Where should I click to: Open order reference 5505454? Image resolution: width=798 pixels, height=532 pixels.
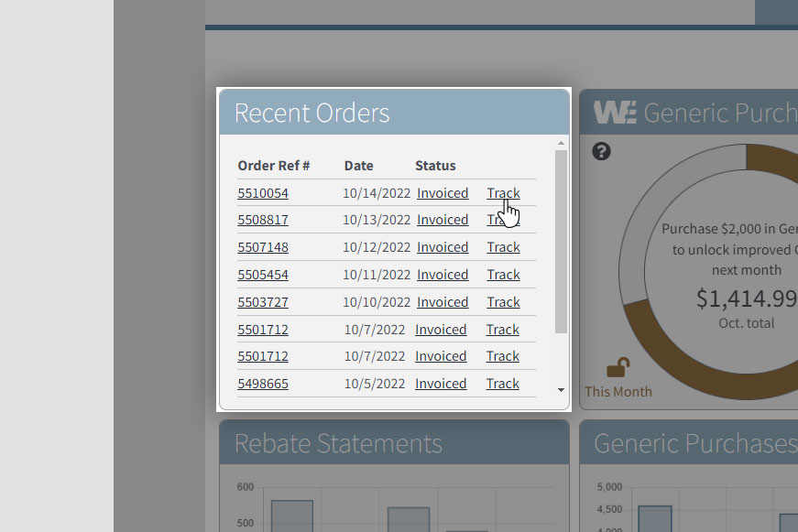pyautogui.click(x=263, y=275)
